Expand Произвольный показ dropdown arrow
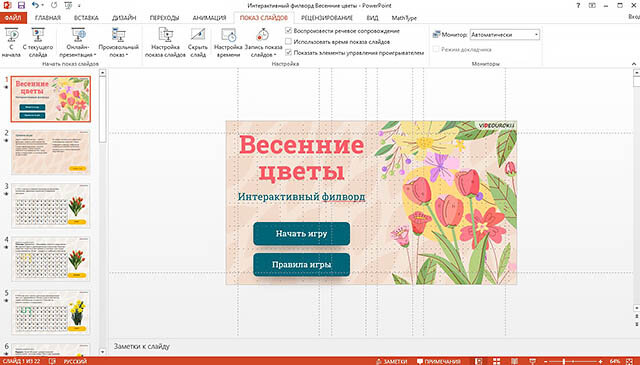This screenshot has height=365, width=640. point(127,55)
